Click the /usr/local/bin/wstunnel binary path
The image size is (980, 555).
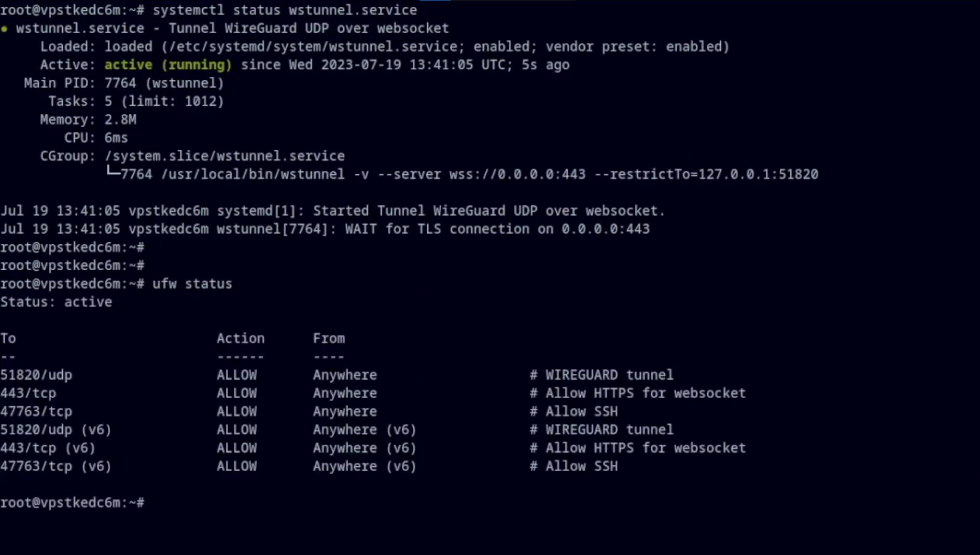point(253,174)
